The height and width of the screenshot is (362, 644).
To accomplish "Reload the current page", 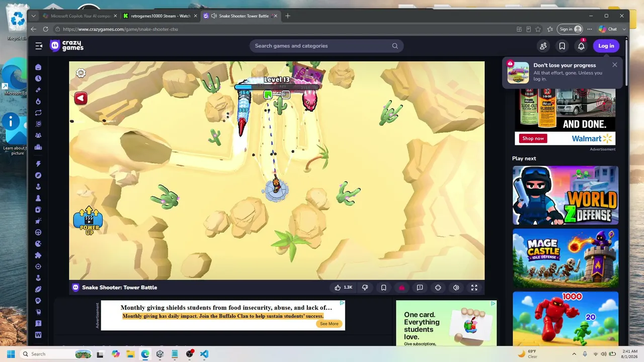I will [x=45, y=29].
